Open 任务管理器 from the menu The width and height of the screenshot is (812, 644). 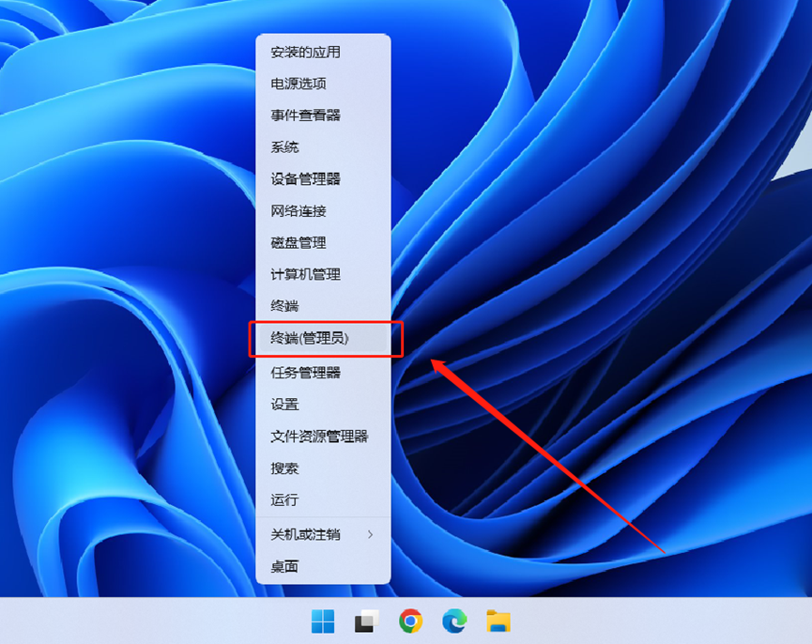(x=323, y=373)
